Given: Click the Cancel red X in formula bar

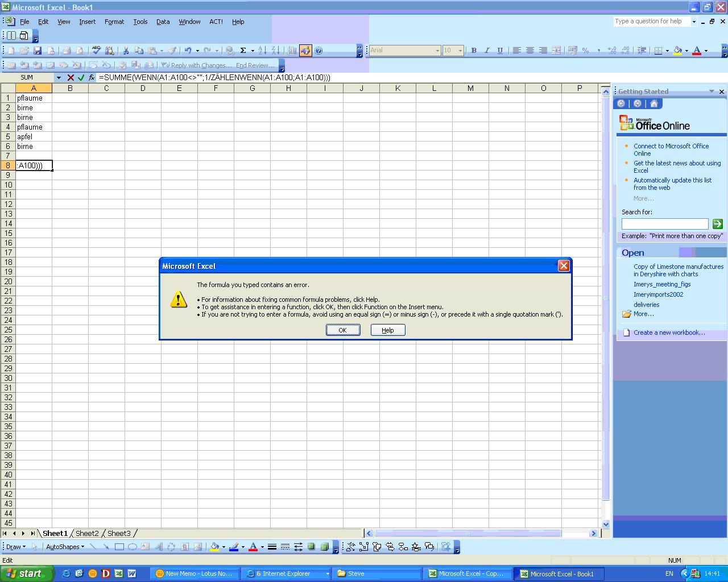Looking at the screenshot, I should coord(71,77).
